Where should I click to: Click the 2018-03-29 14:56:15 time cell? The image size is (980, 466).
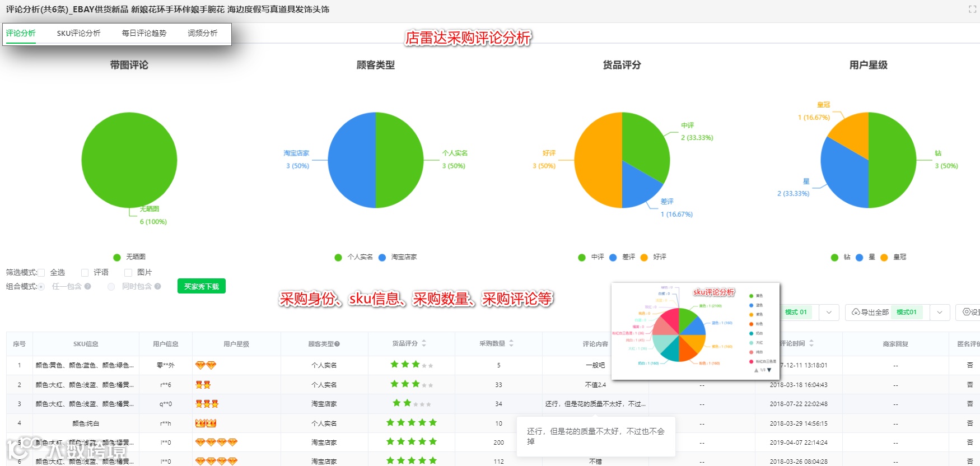(799, 423)
